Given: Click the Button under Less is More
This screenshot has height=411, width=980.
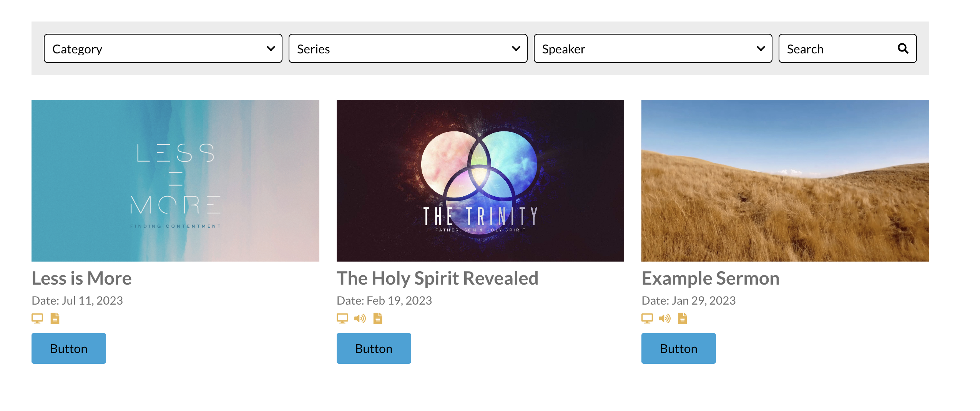Looking at the screenshot, I should 68,348.
